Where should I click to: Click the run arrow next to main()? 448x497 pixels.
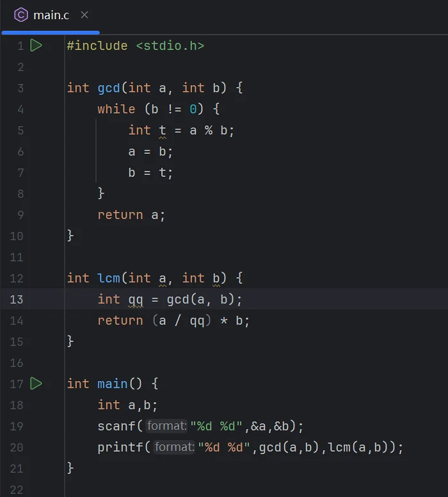(x=36, y=384)
